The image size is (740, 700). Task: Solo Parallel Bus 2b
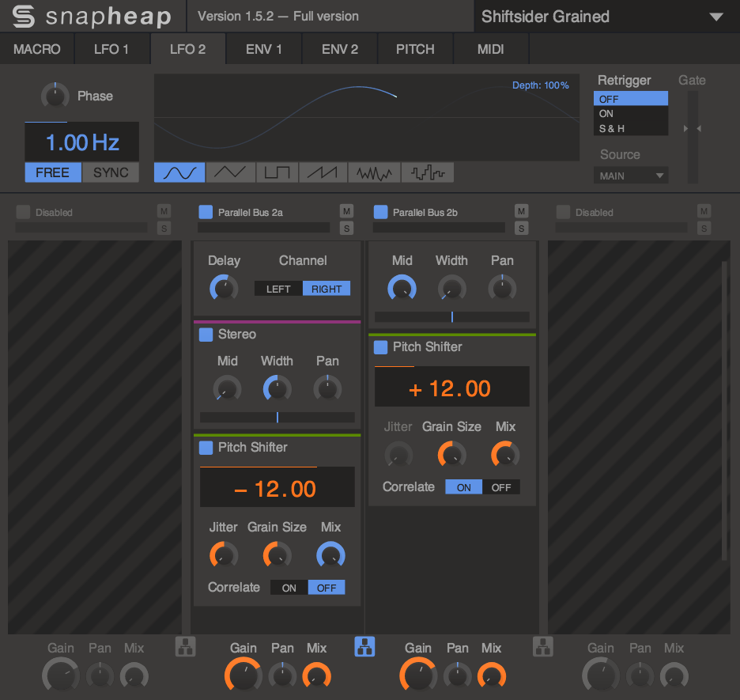pyautogui.click(x=521, y=229)
